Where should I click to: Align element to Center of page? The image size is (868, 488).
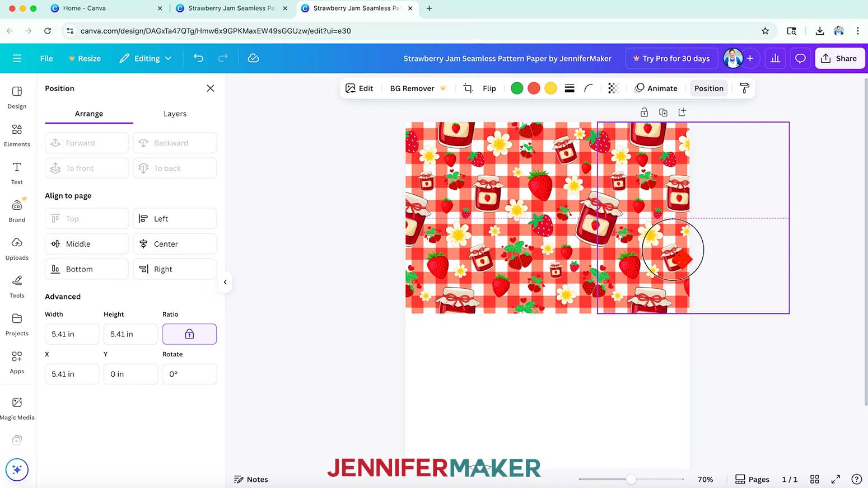[x=175, y=244]
